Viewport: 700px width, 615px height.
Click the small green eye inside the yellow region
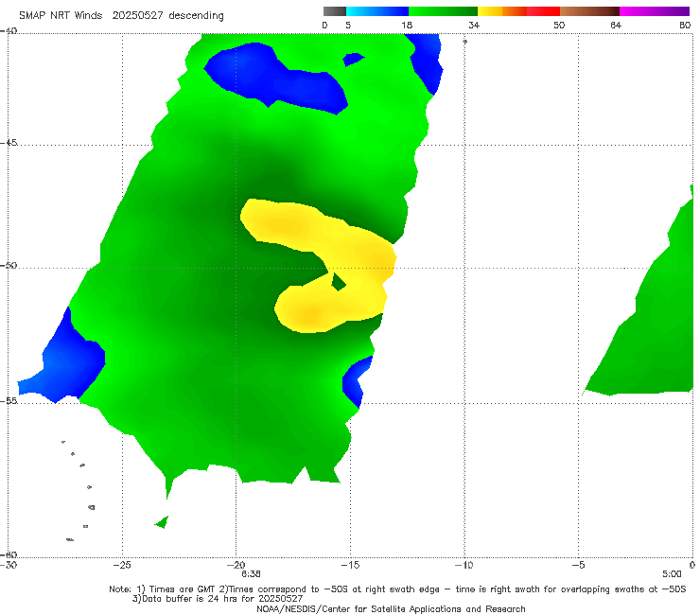click(338, 282)
